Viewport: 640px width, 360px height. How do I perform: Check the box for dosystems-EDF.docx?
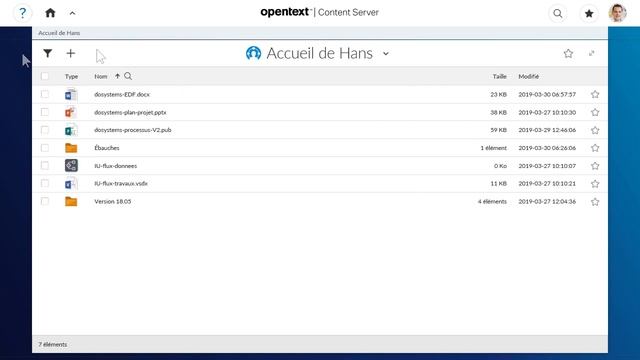45,94
